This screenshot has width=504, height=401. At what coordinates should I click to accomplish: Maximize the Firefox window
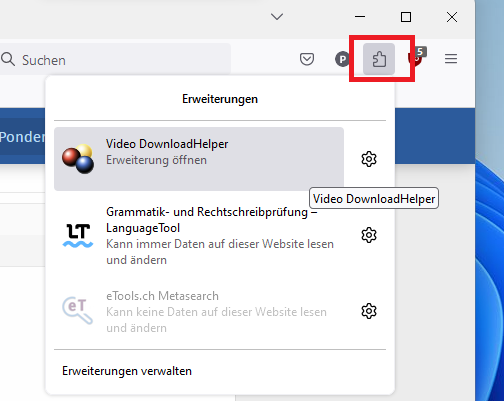[x=406, y=17]
